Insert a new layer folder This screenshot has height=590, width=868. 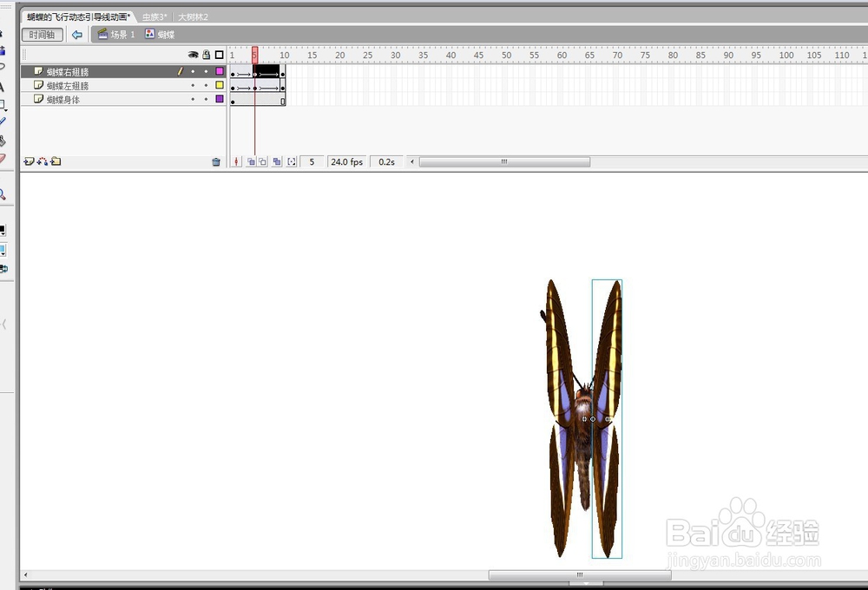coord(56,161)
